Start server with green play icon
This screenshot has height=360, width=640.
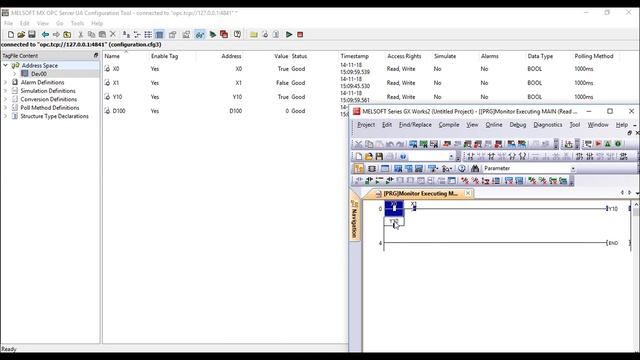pos(289,35)
